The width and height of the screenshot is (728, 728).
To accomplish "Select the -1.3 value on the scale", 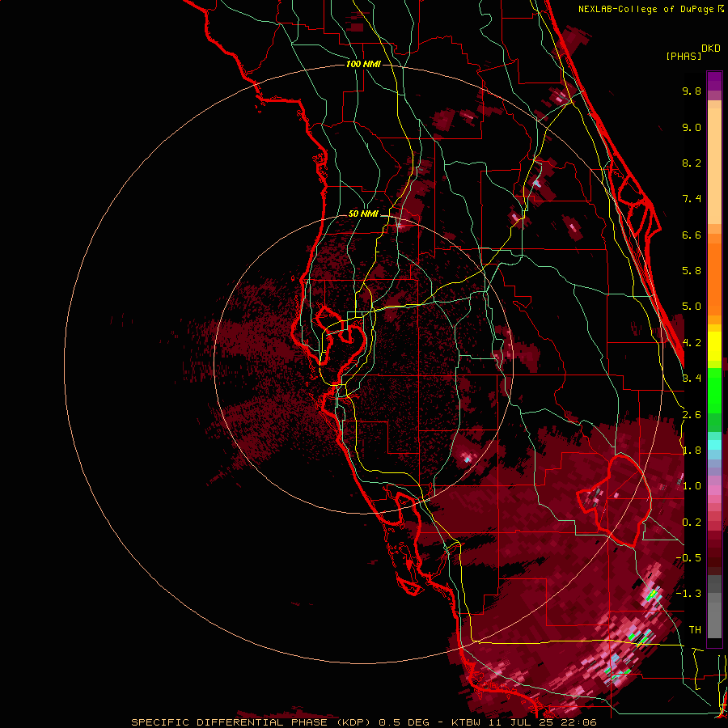I will pos(688,594).
